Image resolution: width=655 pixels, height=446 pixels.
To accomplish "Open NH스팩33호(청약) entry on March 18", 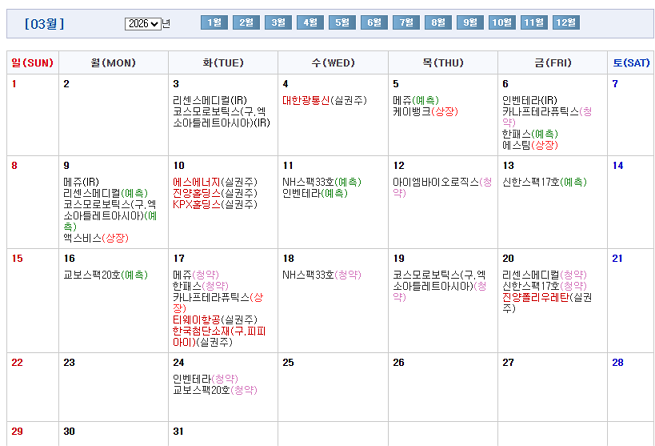I will (x=322, y=275).
